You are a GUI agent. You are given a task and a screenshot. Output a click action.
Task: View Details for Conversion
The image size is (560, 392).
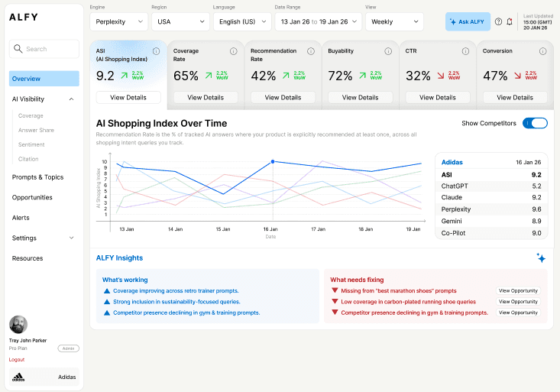point(515,98)
